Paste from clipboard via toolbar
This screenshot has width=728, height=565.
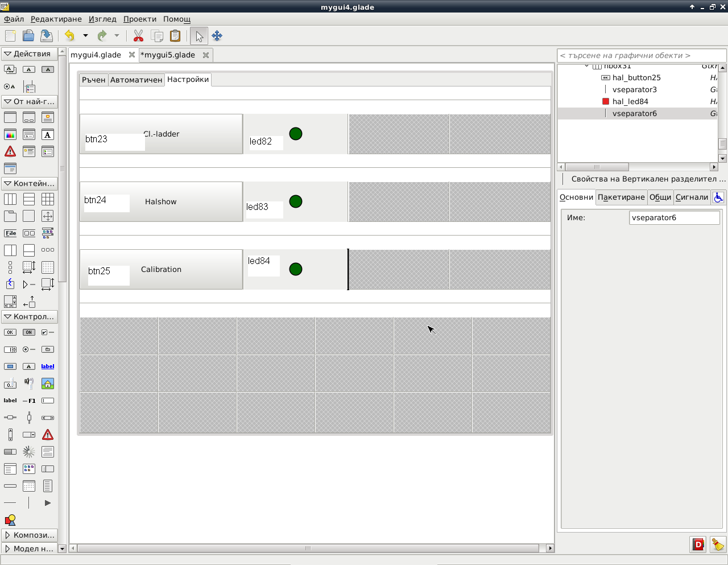[x=175, y=36]
